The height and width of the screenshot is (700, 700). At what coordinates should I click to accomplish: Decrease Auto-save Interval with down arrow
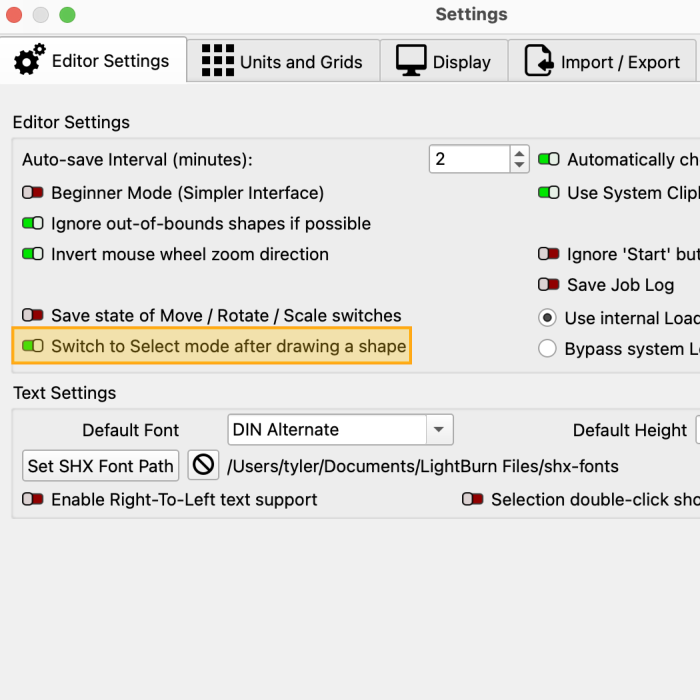point(519,165)
